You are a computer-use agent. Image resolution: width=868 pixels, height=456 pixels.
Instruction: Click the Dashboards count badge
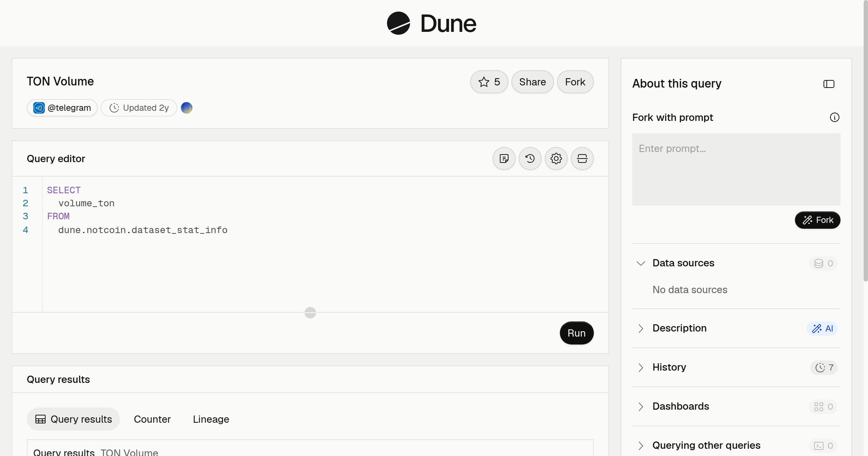coord(823,406)
